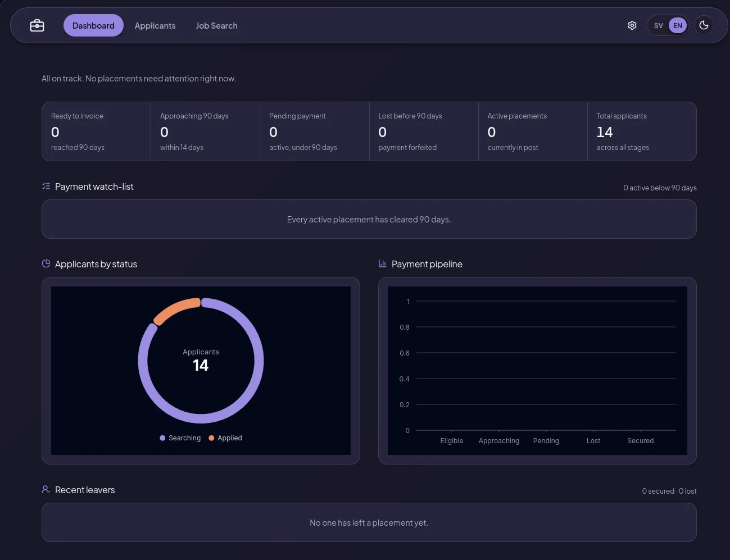Click 'No one has left a placement yet.'
The width and height of the screenshot is (730, 560).
tap(369, 523)
